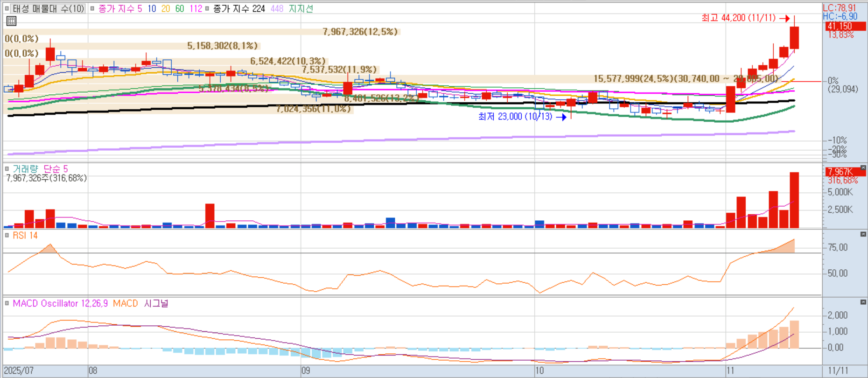Click the 50,00 RSI axis label

coord(837,273)
